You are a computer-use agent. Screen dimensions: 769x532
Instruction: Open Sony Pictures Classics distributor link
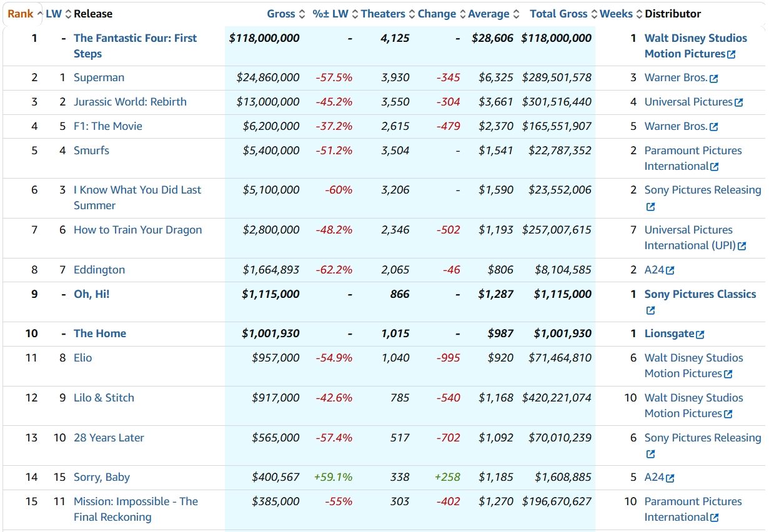[700, 294]
